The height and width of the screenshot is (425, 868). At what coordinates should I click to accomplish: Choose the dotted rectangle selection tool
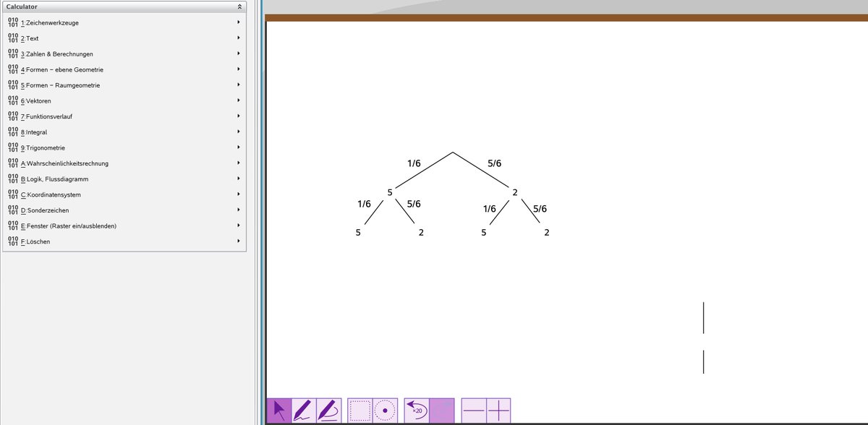(359, 410)
